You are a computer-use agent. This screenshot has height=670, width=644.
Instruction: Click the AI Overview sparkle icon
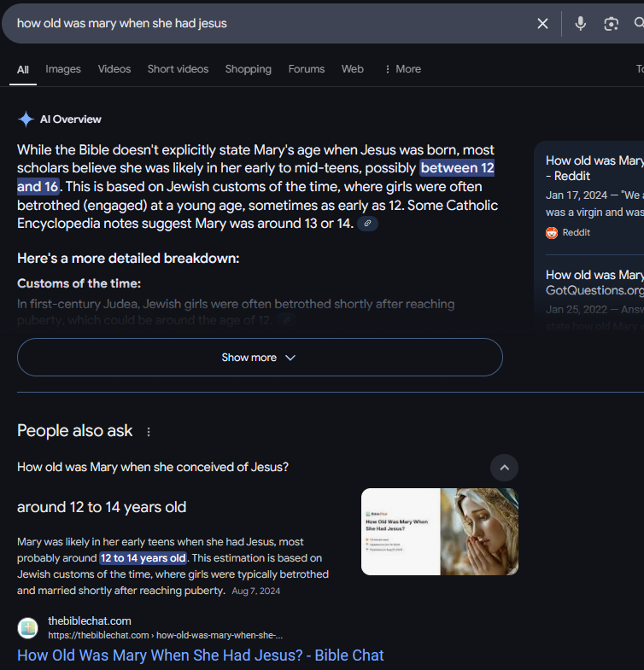point(26,119)
